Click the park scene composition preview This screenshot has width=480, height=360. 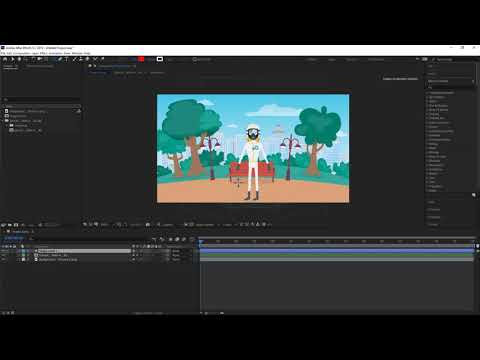pos(253,148)
